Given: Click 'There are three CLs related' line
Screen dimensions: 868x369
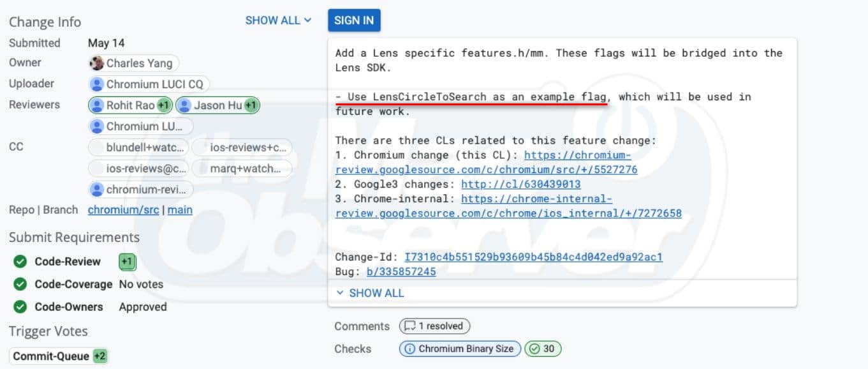Looking at the screenshot, I should point(496,140).
